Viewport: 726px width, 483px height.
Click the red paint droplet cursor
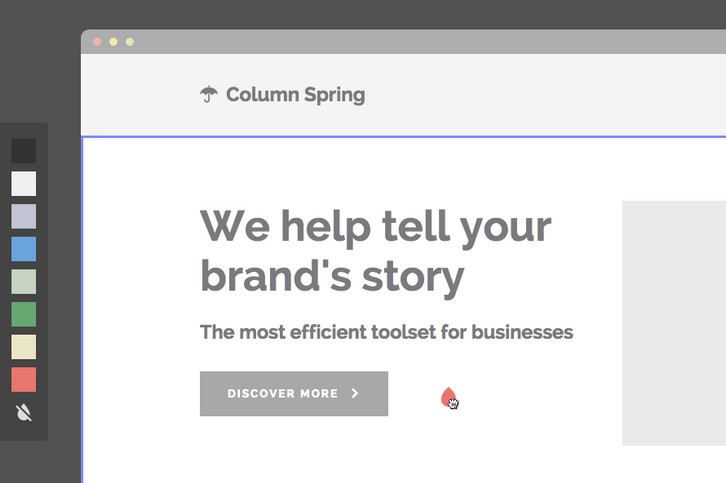447,398
